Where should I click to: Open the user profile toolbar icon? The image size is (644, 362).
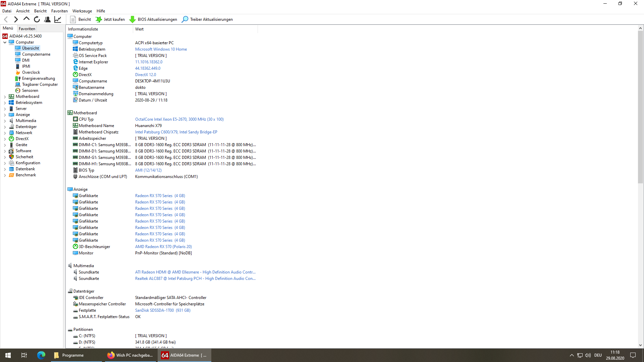coord(47,19)
